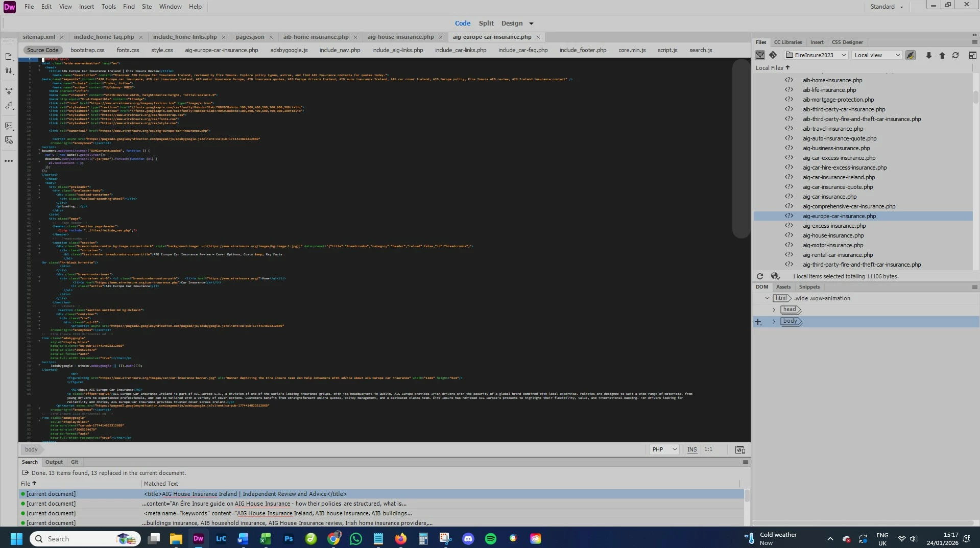The width and height of the screenshot is (980, 548).
Task: Expand the head node in DOM panel
Action: [x=774, y=310]
